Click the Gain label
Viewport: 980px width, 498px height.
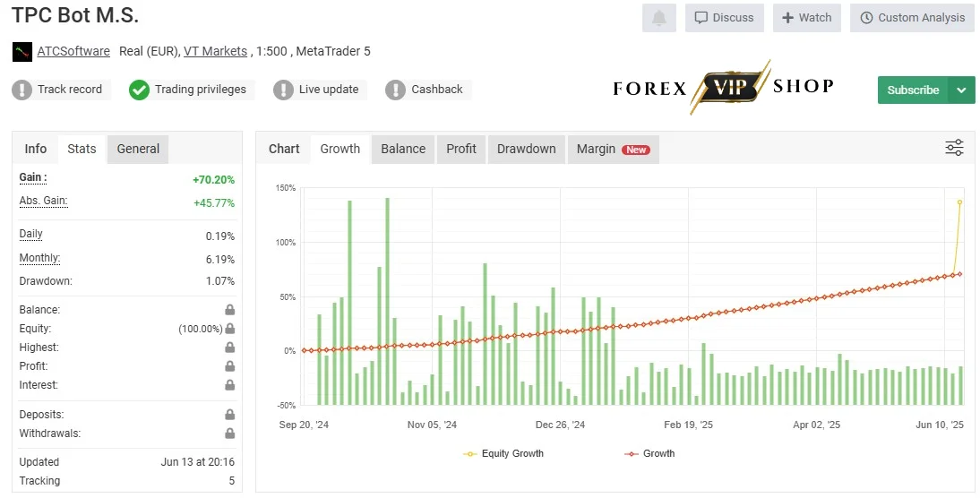33,177
